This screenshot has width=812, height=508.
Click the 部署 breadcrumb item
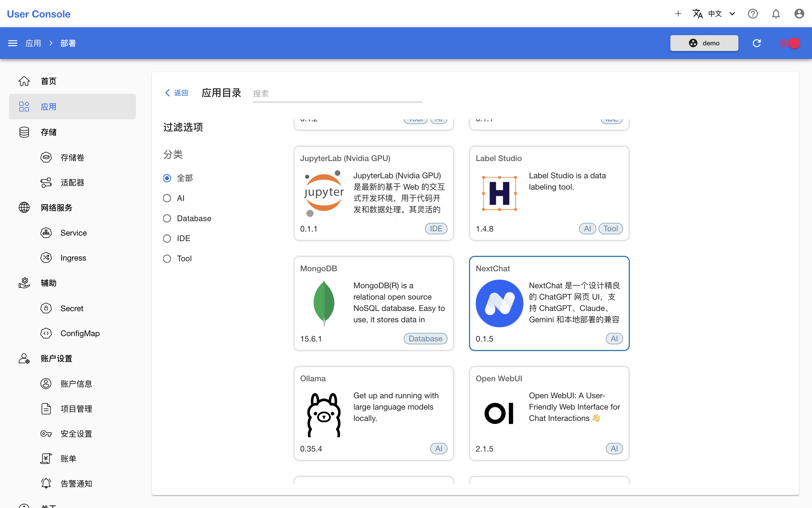tap(68, 43)
